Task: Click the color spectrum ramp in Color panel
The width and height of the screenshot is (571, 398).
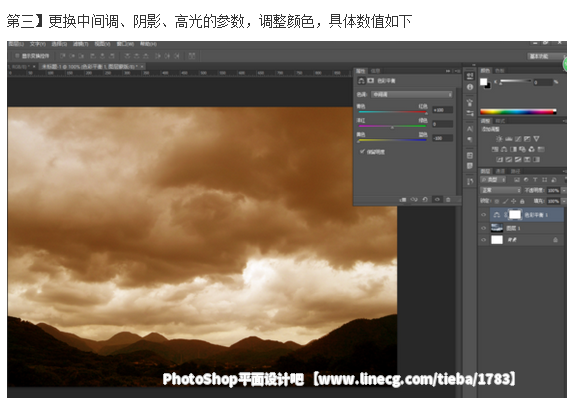Action: pos(518,112)
